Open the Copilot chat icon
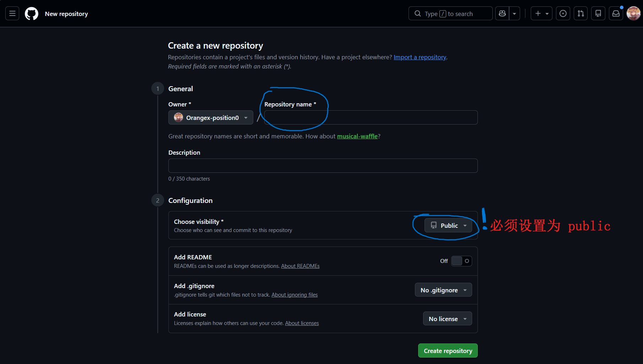This screenshot has height=364, width=643. coord(502,13)
